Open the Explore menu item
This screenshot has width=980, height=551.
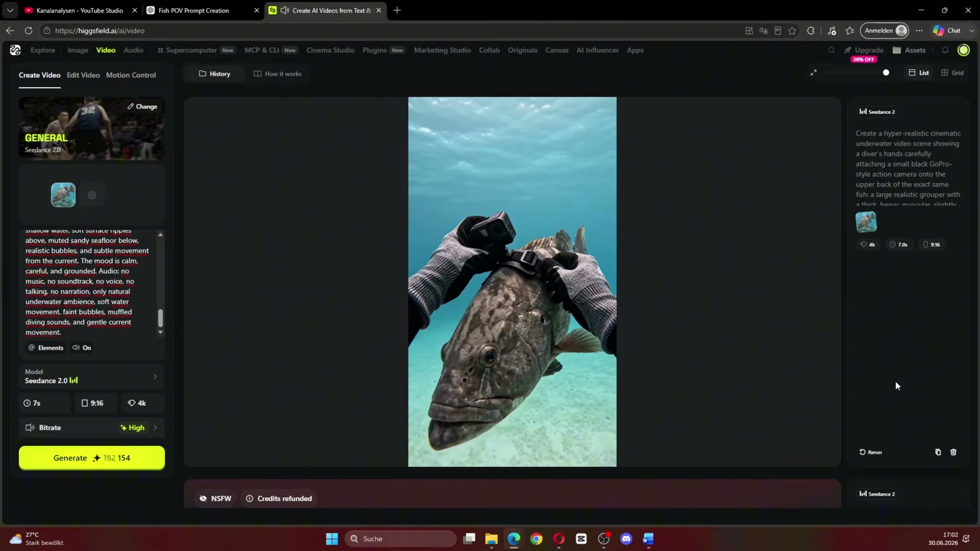42,50
